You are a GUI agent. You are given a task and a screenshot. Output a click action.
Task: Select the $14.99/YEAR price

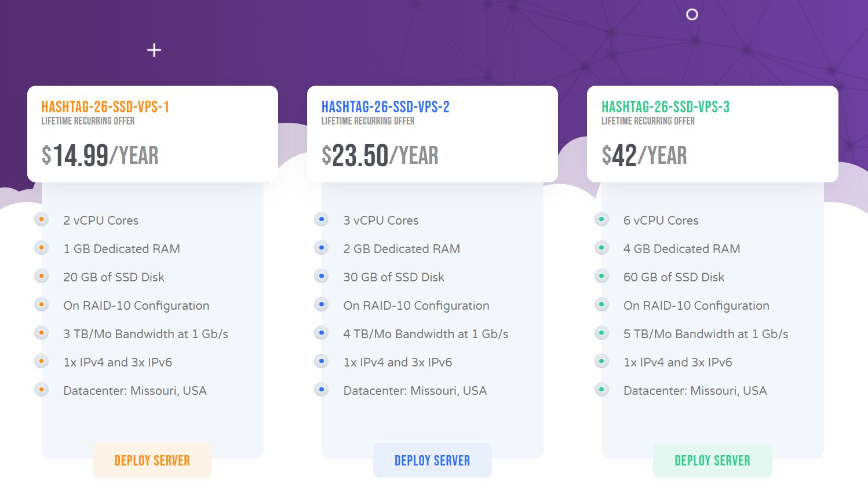click(x=100, y=155)
